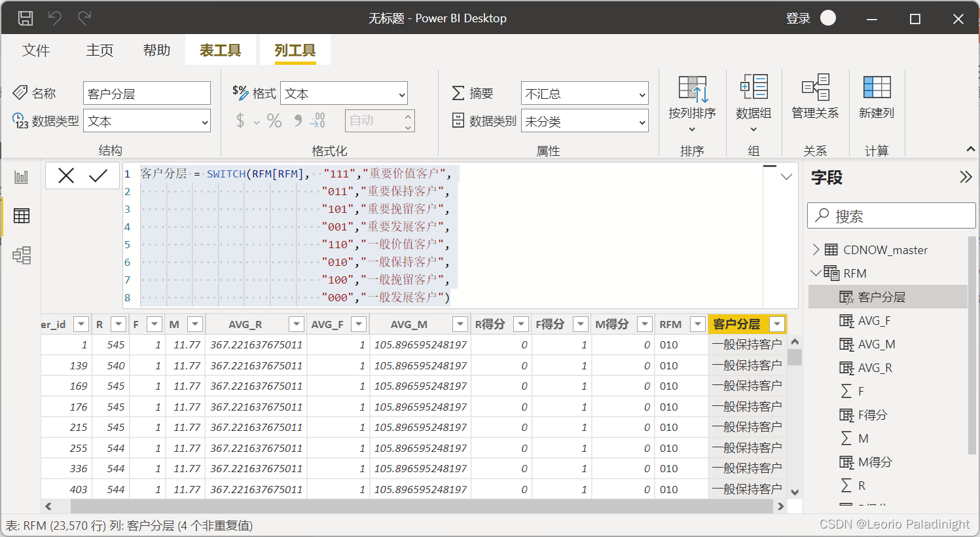This screenshot has height=537, width=980.
Task: Click the Redo arrow icon
Action: (84, 18)
